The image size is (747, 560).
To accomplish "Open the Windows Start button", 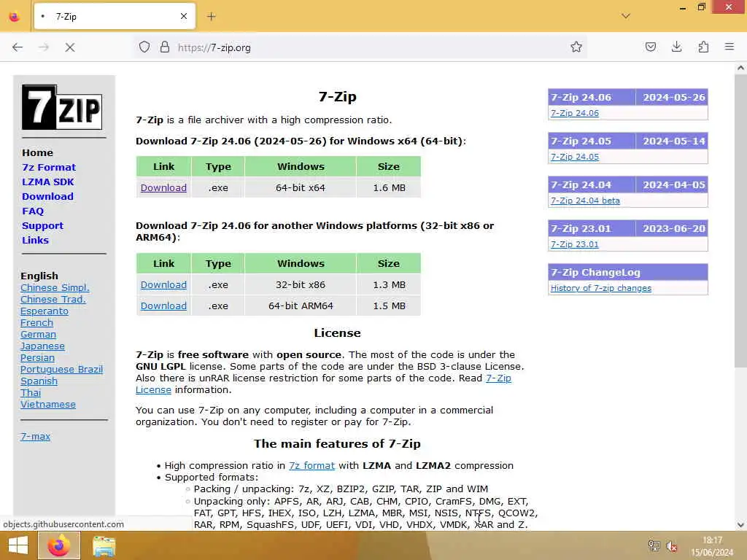I will pyautogui.click(x=18, y=545).
